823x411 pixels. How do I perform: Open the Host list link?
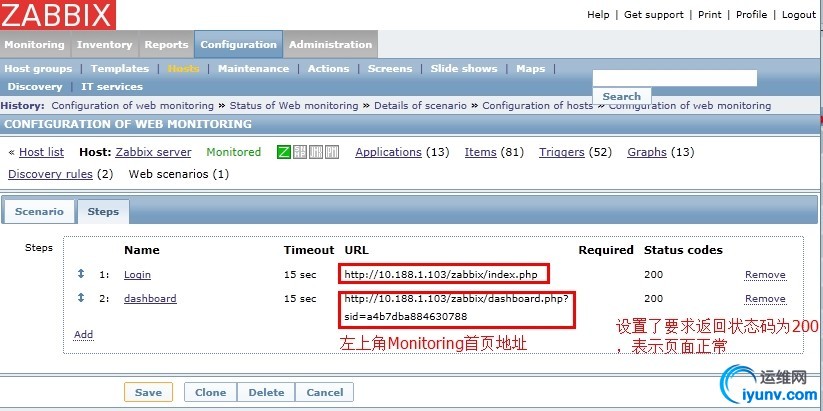(41, 152)
